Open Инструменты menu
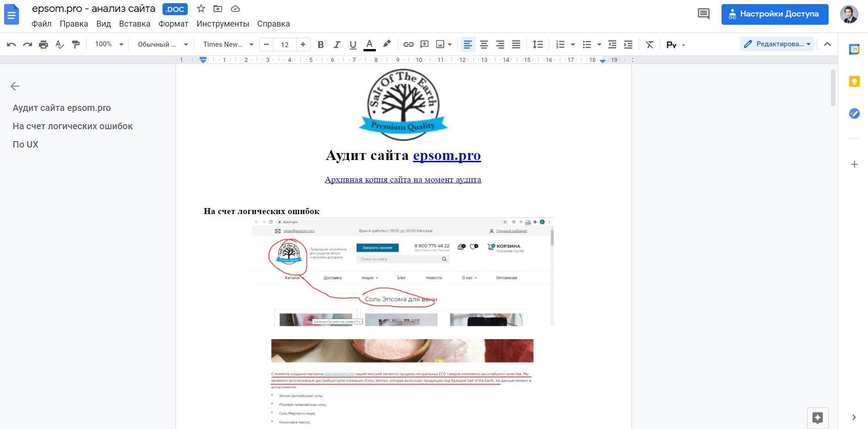The image size is (868, 429). click(x=223, y=24)
